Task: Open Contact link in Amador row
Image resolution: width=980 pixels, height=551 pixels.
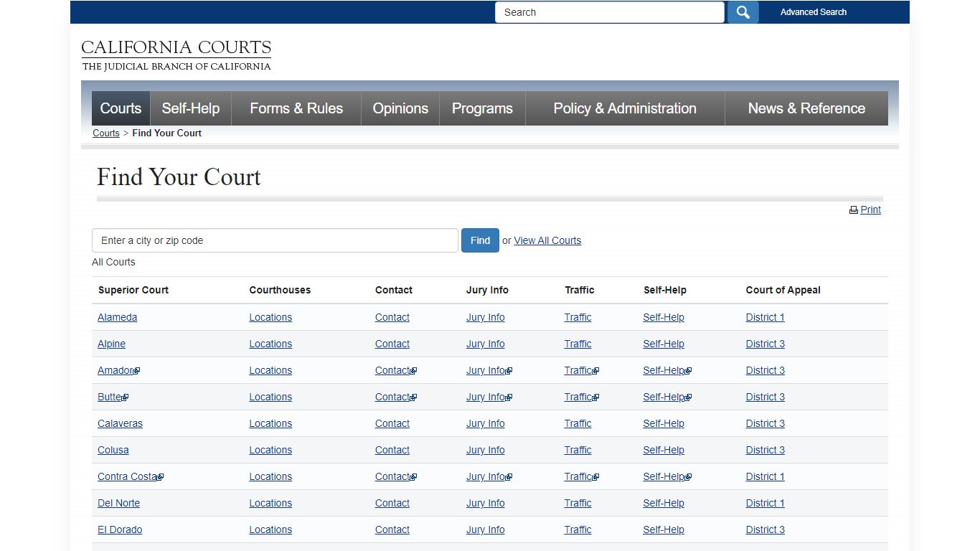Action: [x=396, y=370]
